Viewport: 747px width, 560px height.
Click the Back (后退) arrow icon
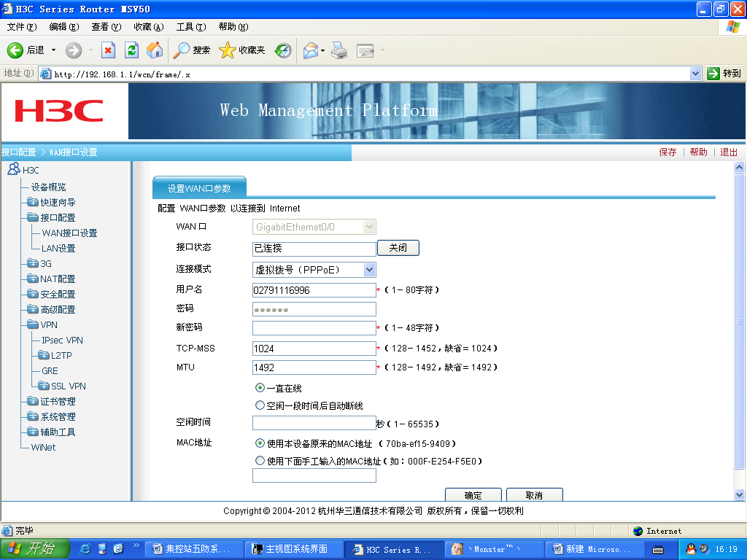pyautogui.click(x=26, y=50)
